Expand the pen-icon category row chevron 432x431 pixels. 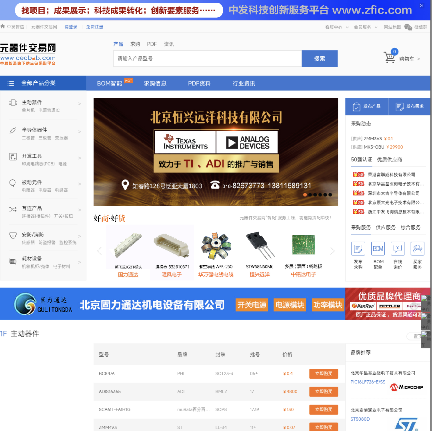coord(79,131)
